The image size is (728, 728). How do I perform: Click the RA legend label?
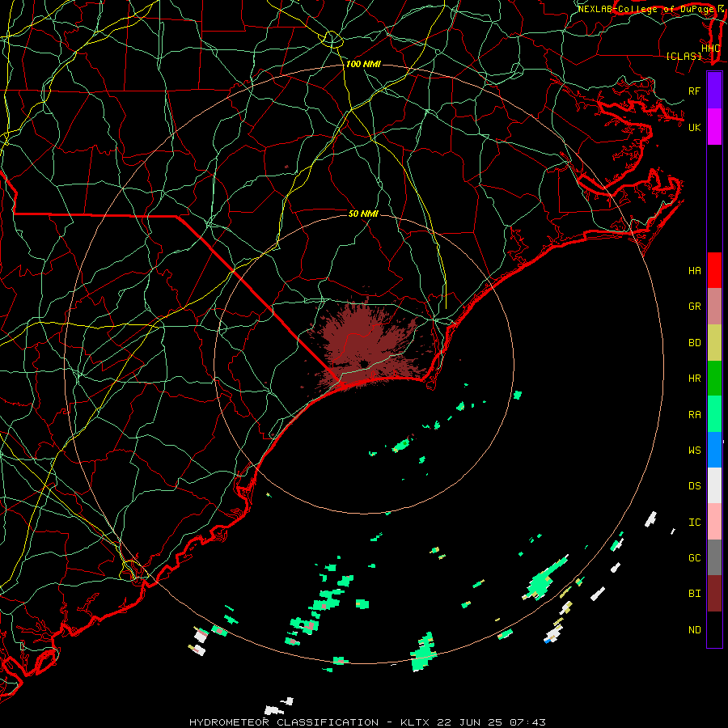695,415
